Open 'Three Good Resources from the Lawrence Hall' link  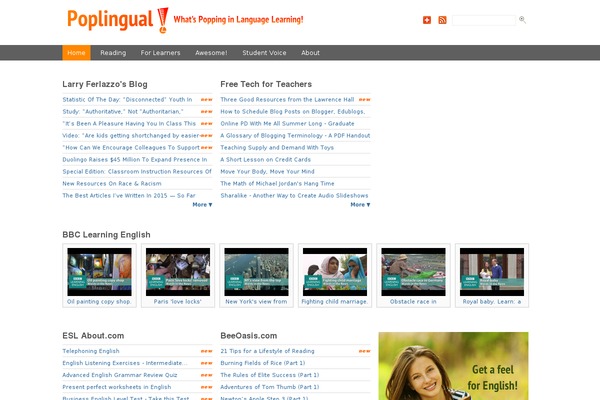tap(287, 100)
